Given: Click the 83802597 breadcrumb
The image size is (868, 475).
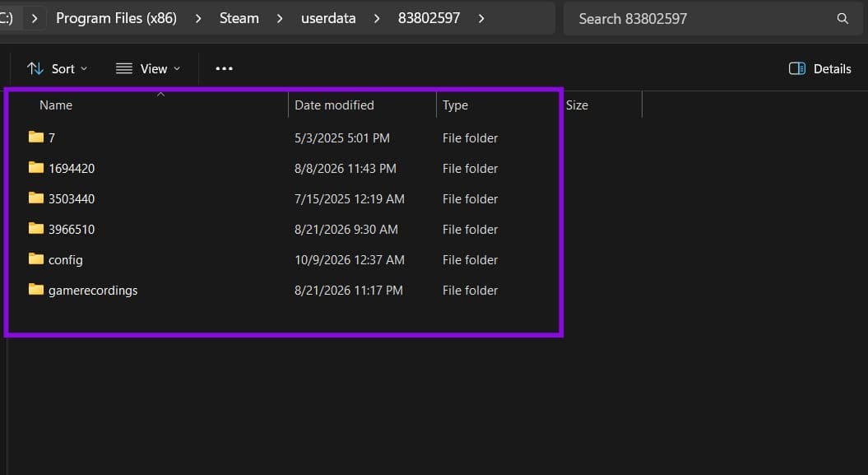Looking at the screenshot, I should (x=429, y=18).
